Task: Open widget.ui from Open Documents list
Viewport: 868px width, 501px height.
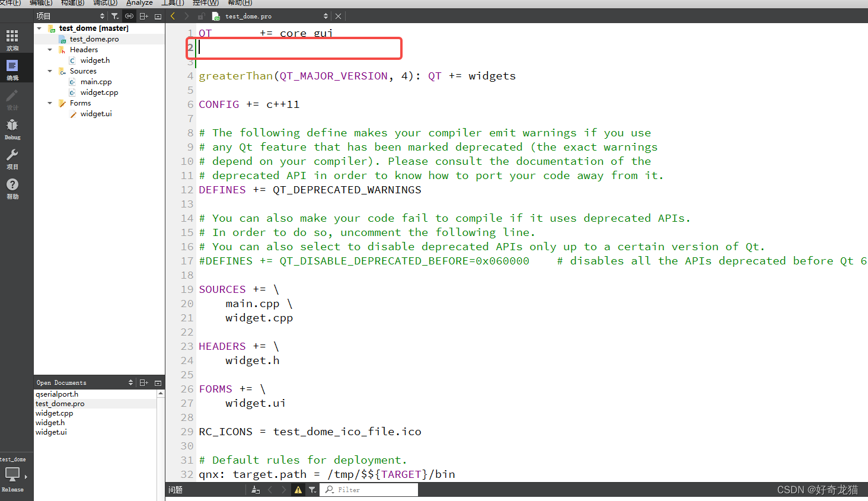Action: pyautogui.click(x=51, y=432)
